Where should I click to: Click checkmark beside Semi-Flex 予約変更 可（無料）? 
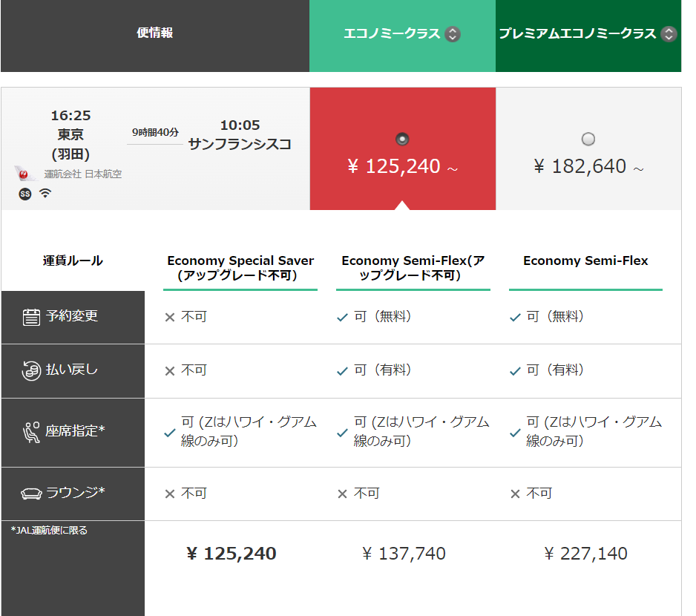515,318
